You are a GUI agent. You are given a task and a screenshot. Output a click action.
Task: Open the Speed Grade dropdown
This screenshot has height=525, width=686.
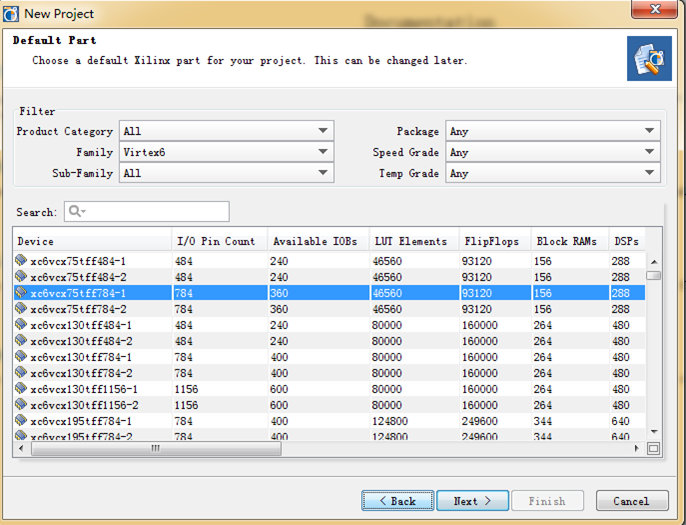553,152
